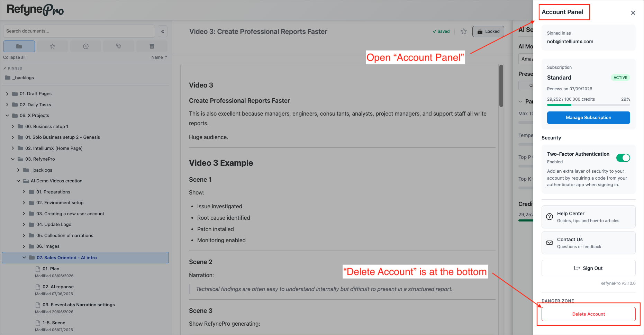Expand the 04. Update Logo folder

pyautogui.click(x=24, y=225)
